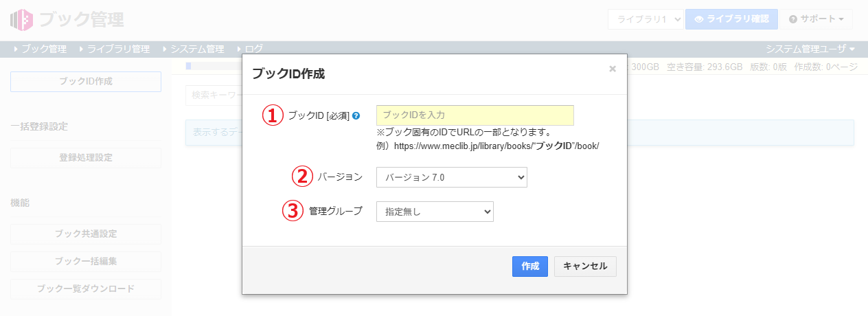Screen dimensions: 868x316
Task: Click the blue 作成 button
Action: coord(530,267)
